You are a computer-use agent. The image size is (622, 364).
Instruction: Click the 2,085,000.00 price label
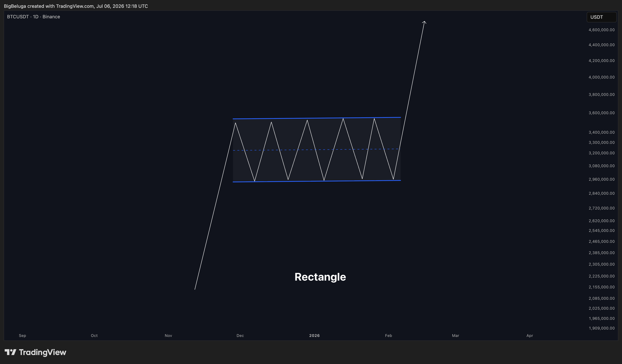click(x=602, y=298)
